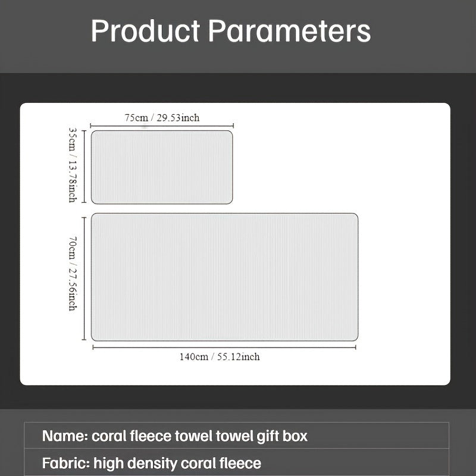The height and width of the screenshot is (476, 476).
Task: Click the 35cm / 13.78inch height label
Action: point(73,165)
